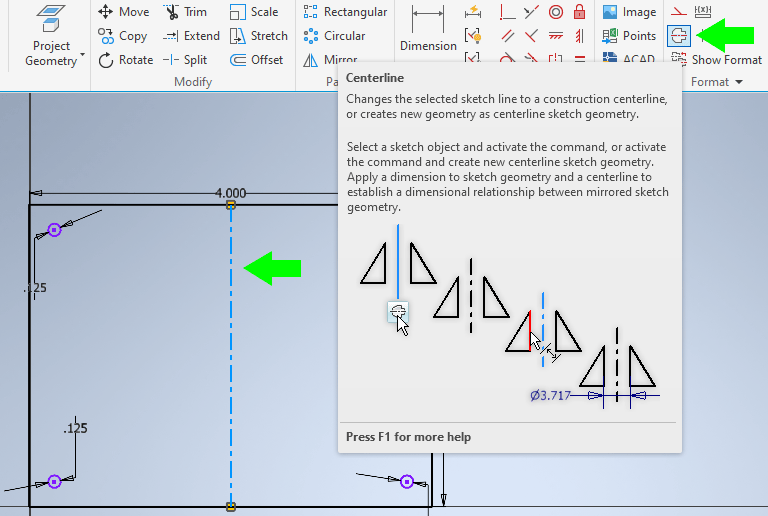This screenshot has height=516, width=768.
Task: Expand the Format panel dropdown
Action: 716,82
